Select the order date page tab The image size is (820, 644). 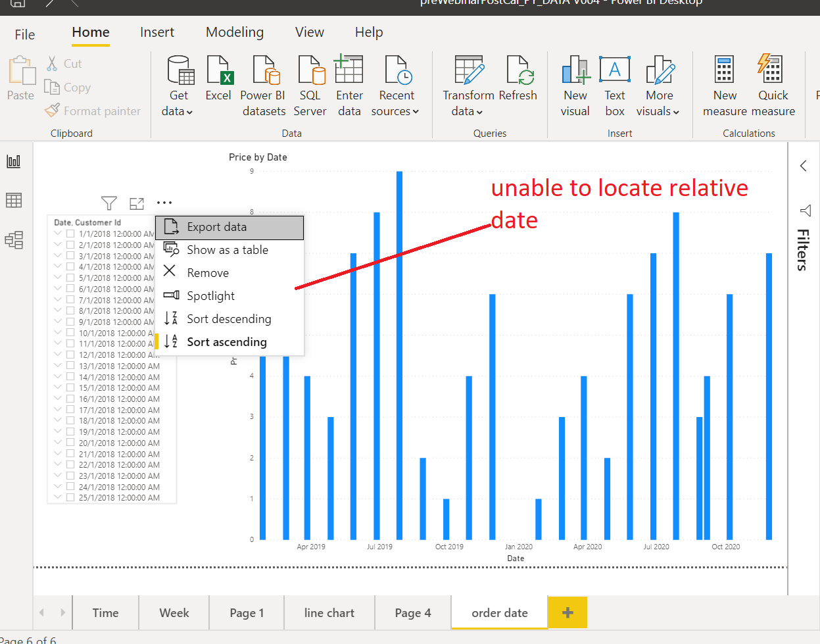(x=500, y=612)
